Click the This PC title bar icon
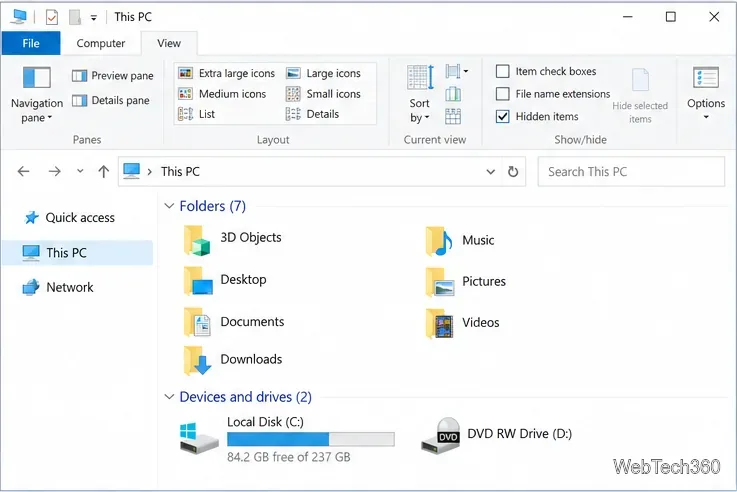This screenshot has height=492, width=737. click(x=19, y=17)
